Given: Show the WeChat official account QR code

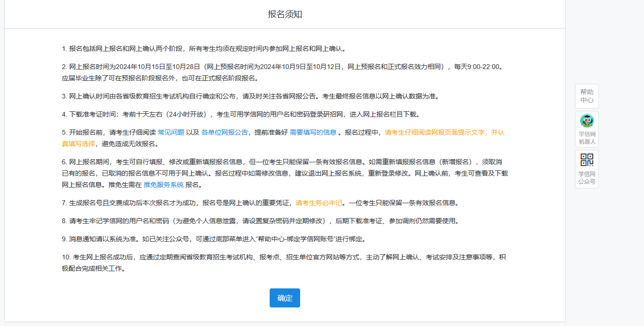Looking at the screenshot, I should [586, 169].
